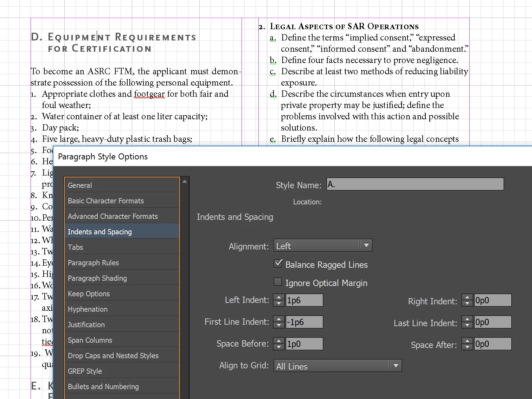This screenshot has width=532, height=399.
Task: Click the heading 'Equipment Requirements' in the document
Action: pyautogui.click(x=122, y=37)
